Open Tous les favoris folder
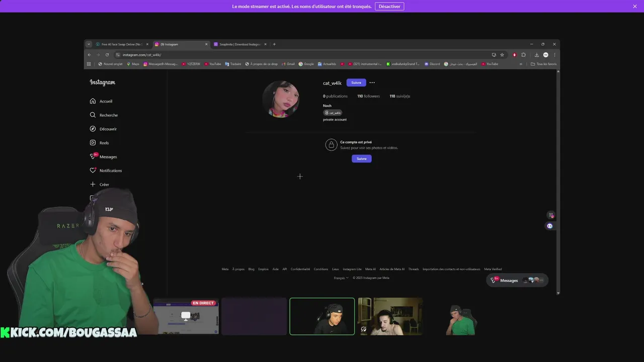 544,64
